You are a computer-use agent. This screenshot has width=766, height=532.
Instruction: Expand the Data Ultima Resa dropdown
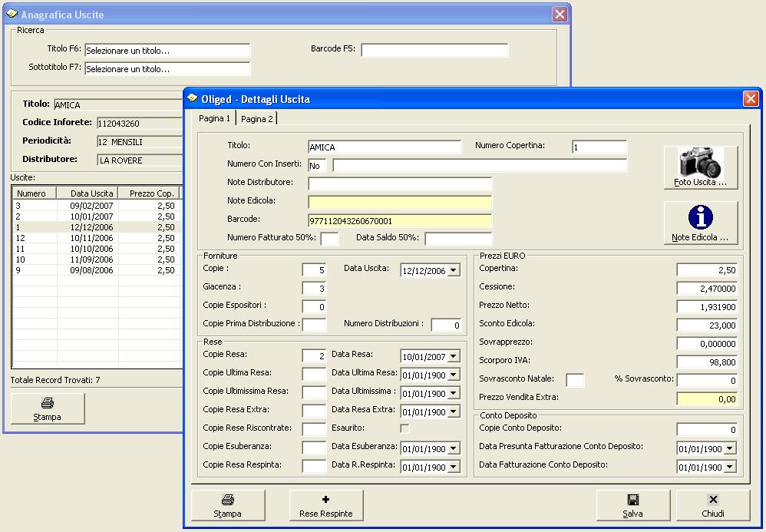tap(454, 375)
